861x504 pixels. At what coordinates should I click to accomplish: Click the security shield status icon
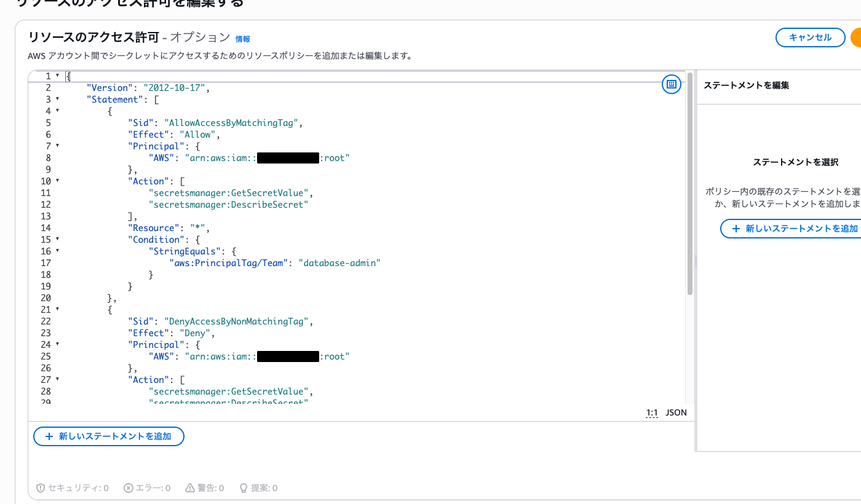(x=41, y=488)
